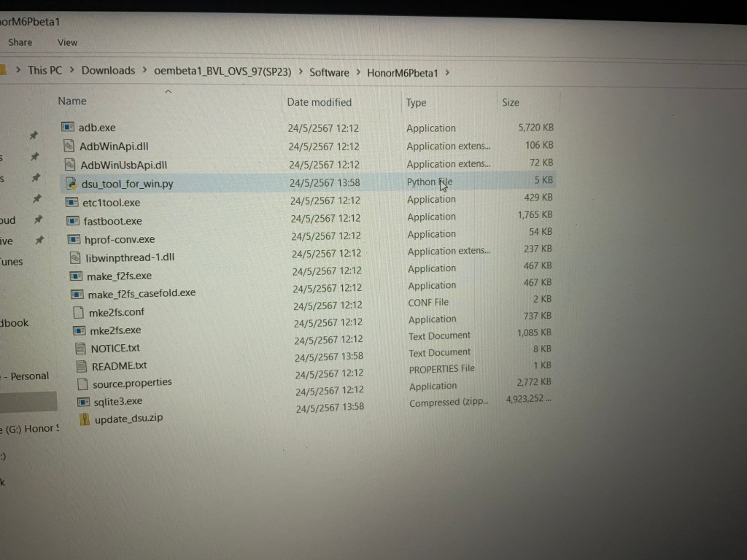
Task: Open the chevron dropdown after Downloads breadcrumb
Action: pyautogui.click(x=144, y=71)
